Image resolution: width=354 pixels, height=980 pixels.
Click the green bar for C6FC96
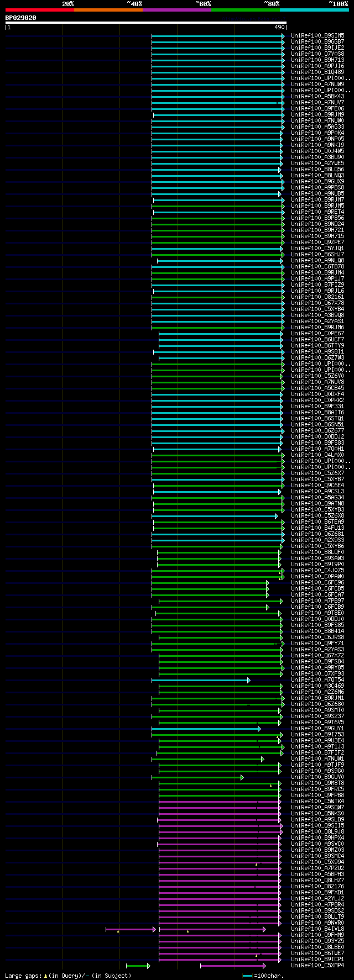(x=210, y=583)
